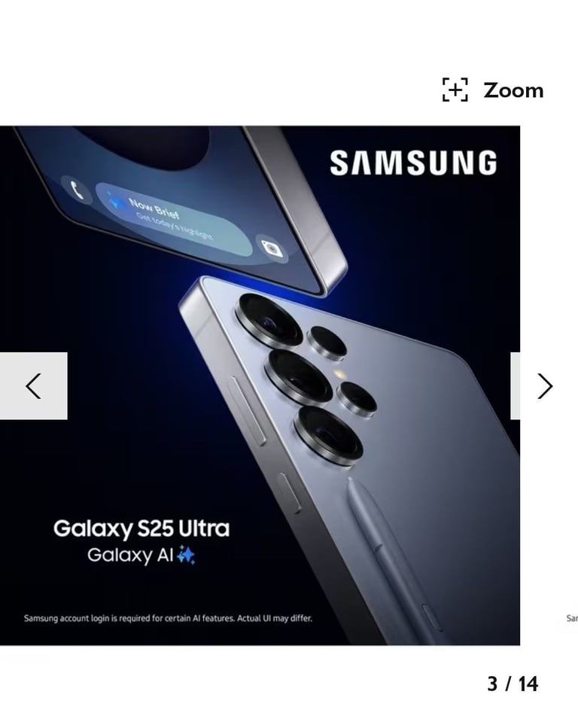Click the partially visible next slide preview
Image resolution: width=578 pixels, height=728 pixels.
pos(571,618)
